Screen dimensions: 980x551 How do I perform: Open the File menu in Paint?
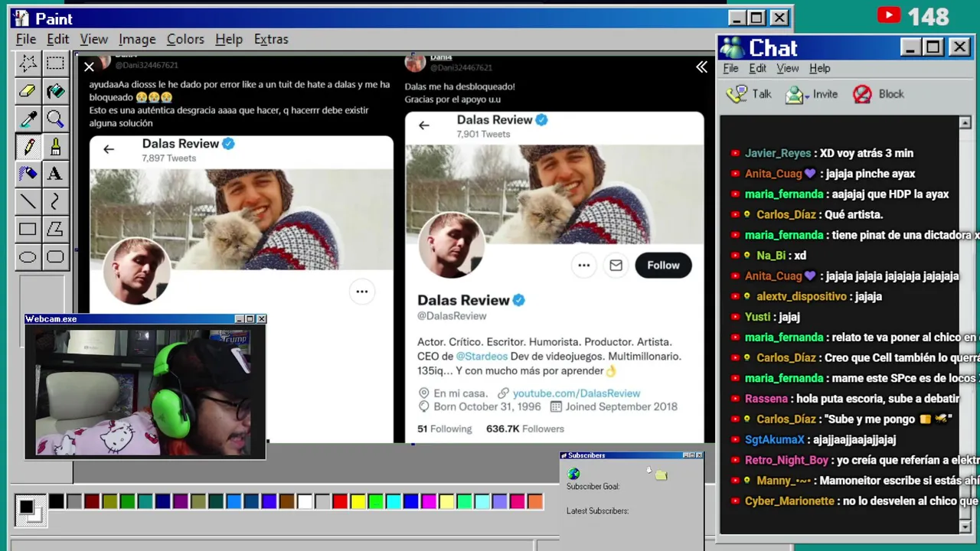(x=26, y=39)
